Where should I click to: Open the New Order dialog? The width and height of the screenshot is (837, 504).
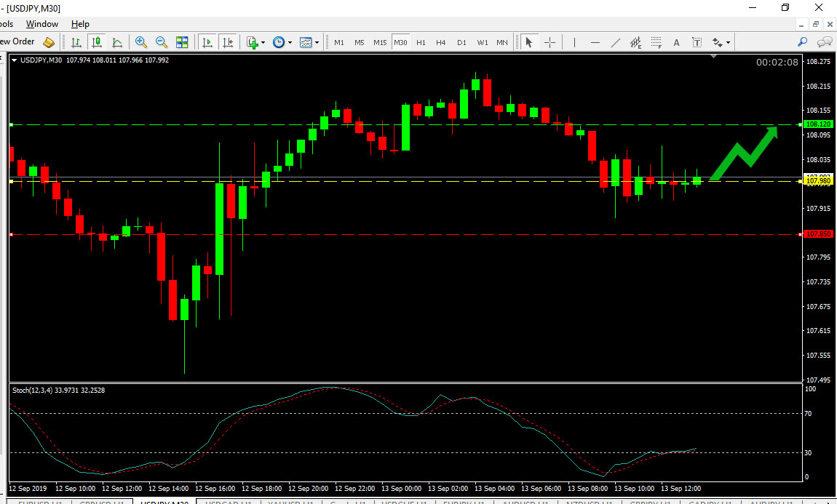(x=17, y=41)
